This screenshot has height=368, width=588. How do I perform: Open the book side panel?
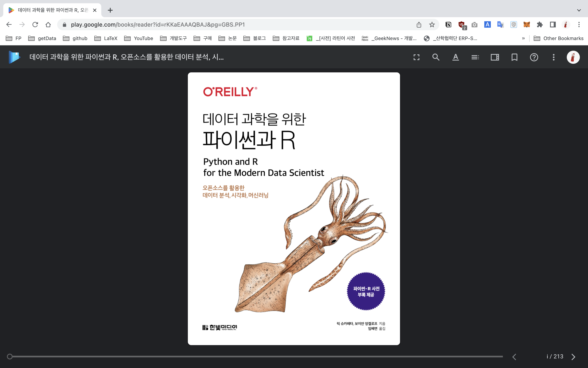(495, 57)
